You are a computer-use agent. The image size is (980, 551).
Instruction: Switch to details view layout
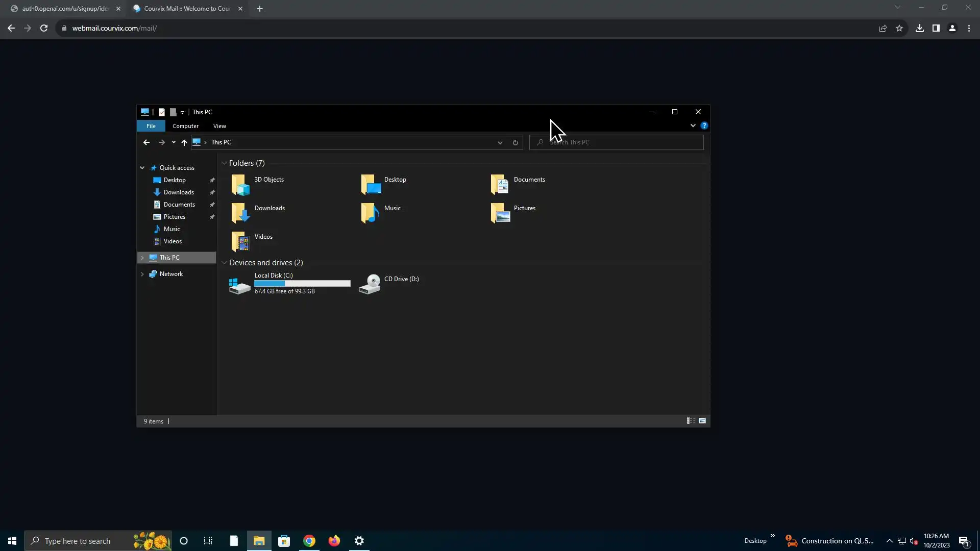tap(691, 421)
